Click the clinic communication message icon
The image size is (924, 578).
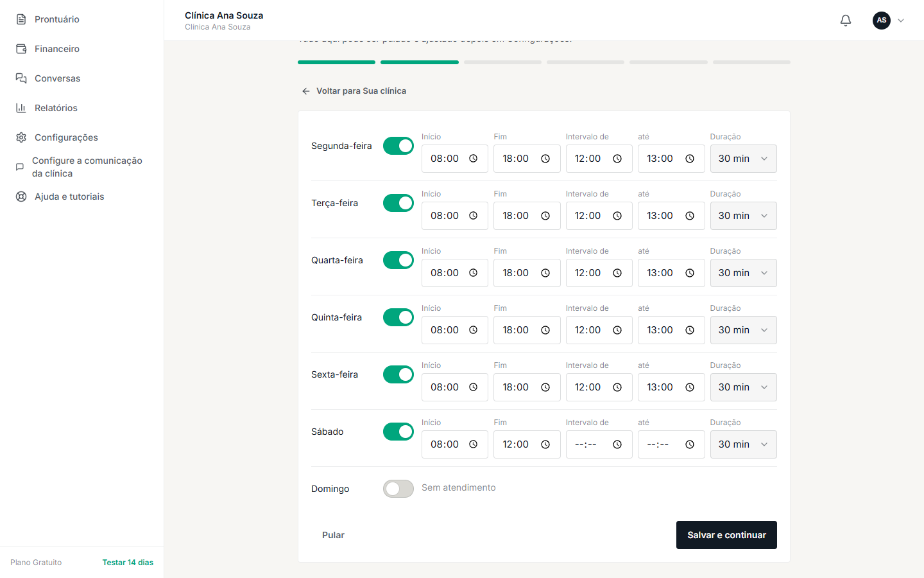tap(20, 167)
